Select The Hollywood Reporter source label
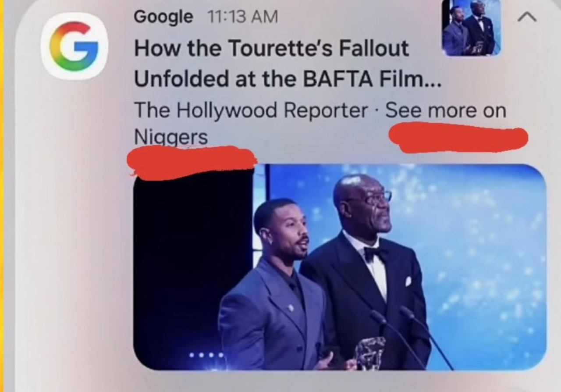 251,110
